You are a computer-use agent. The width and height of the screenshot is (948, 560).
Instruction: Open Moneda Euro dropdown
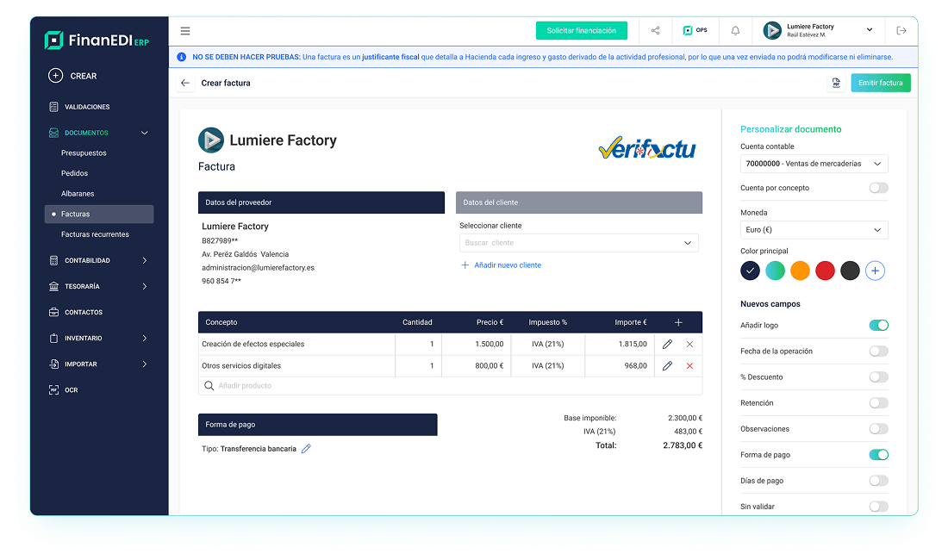814,230
